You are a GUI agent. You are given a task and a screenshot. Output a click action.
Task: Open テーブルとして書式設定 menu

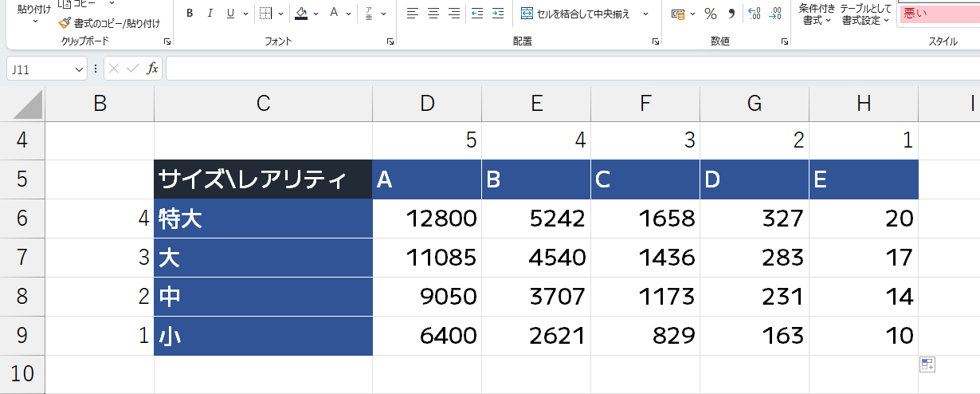[x=865, y=14]
